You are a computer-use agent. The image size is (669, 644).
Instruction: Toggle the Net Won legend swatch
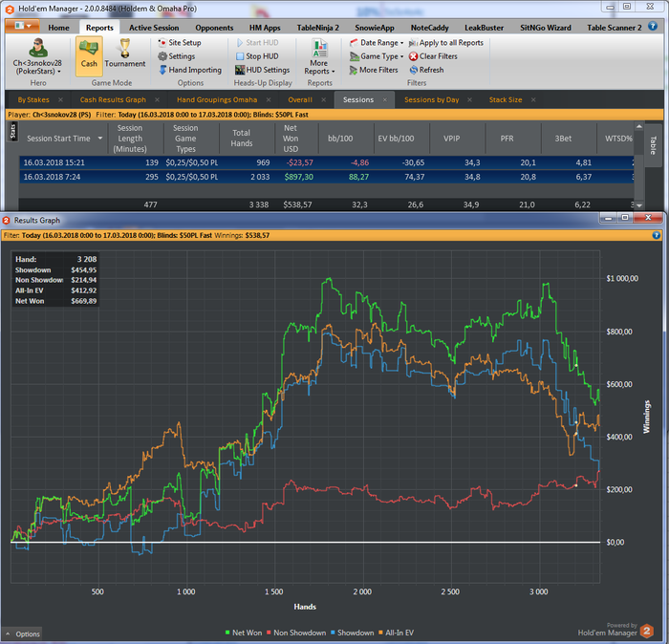click(x=227, y=633)
